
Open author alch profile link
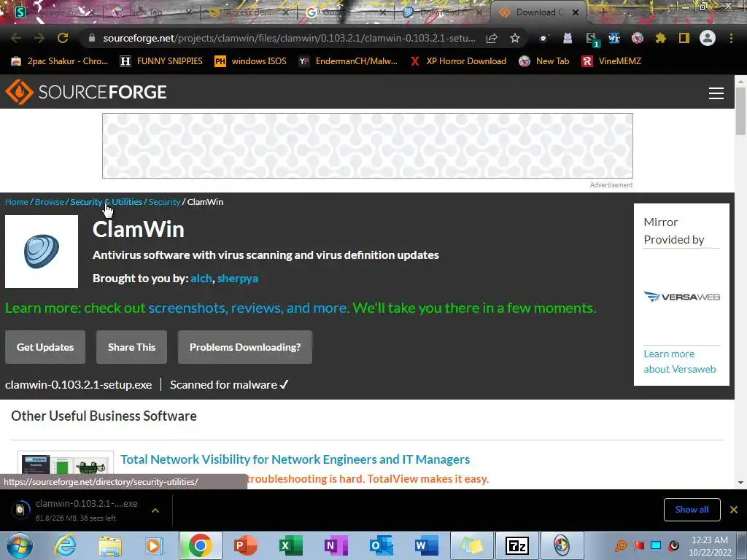point(201,278)
